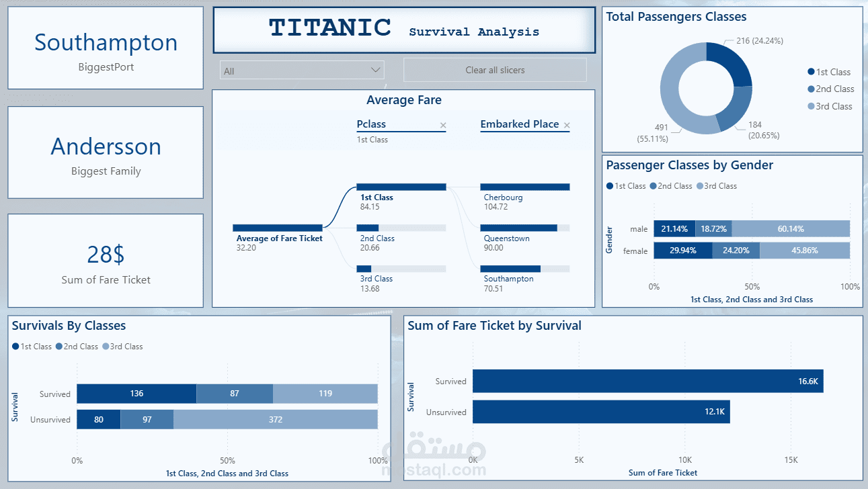This screenshot has height=489, width=868.
Task: Click the 84.15 value under 1st Class
Action: [370, 207]
